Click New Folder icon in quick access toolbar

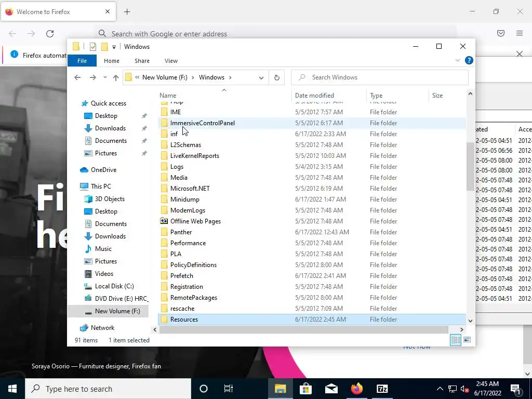(x=104, y=46)
